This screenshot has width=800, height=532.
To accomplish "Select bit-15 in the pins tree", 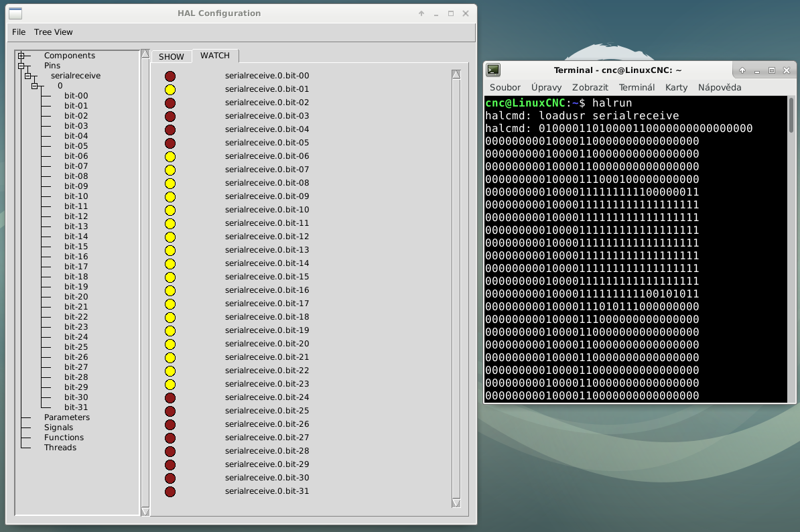I will (76, 247).
